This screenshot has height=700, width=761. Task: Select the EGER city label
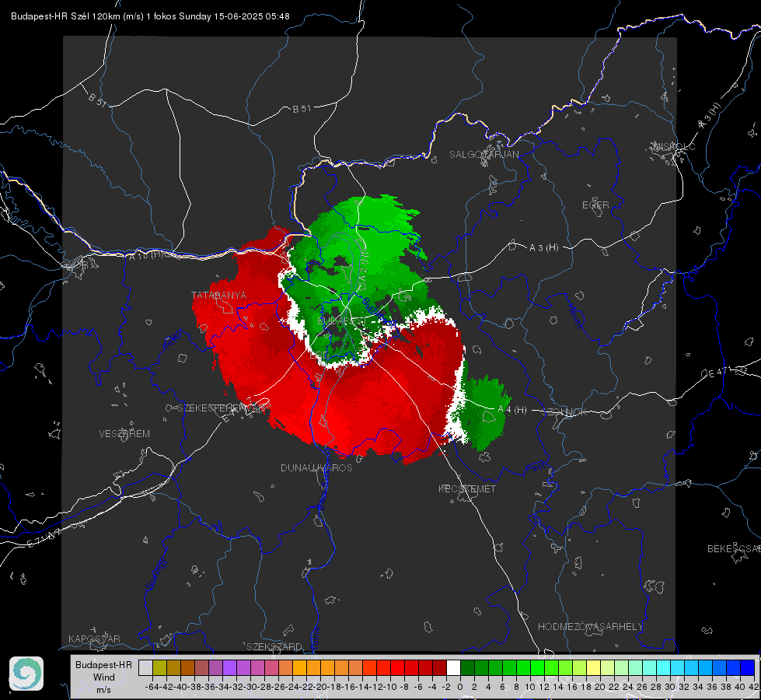tap(595, 205)
